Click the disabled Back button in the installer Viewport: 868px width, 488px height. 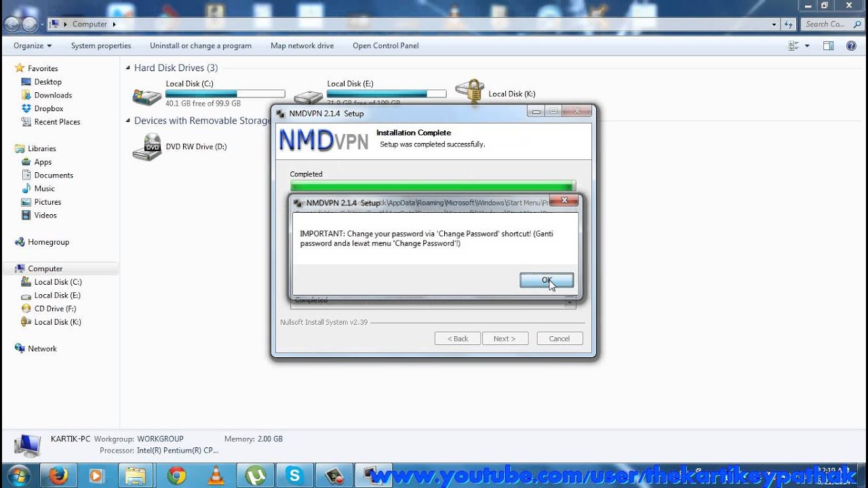click(458, 338)
